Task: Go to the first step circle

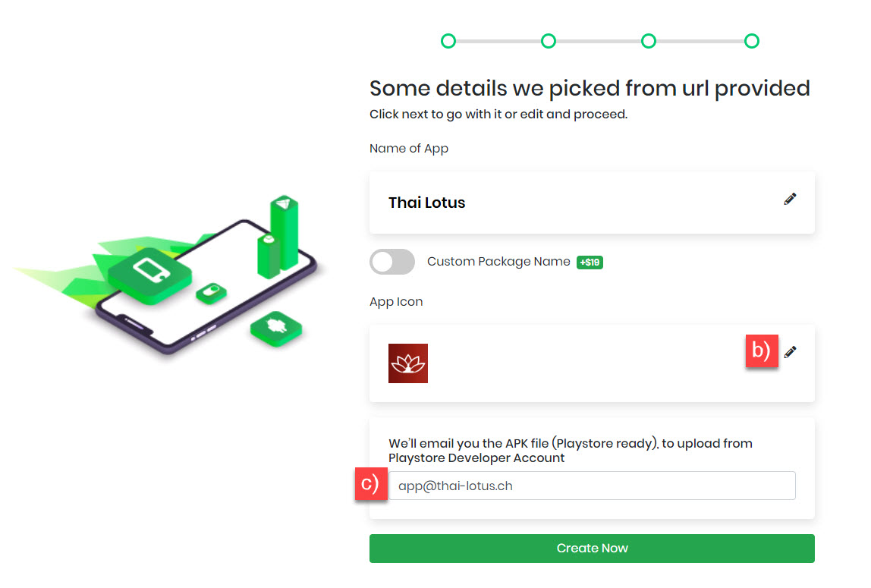Action: [x=448, y=41]
